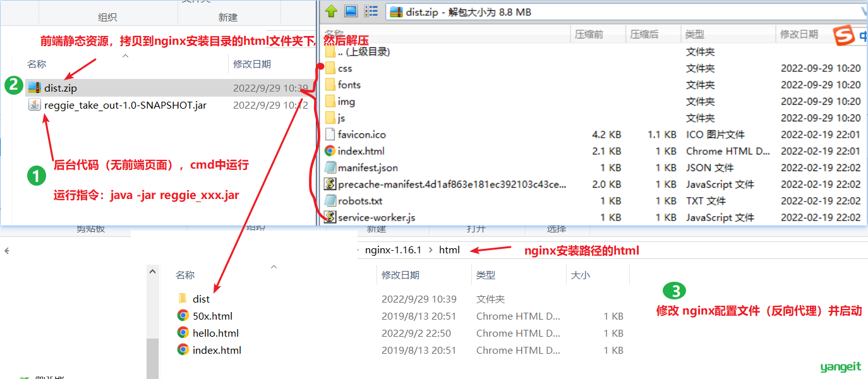
Task: Click the html breadcrumb segment
Action: 449,250
